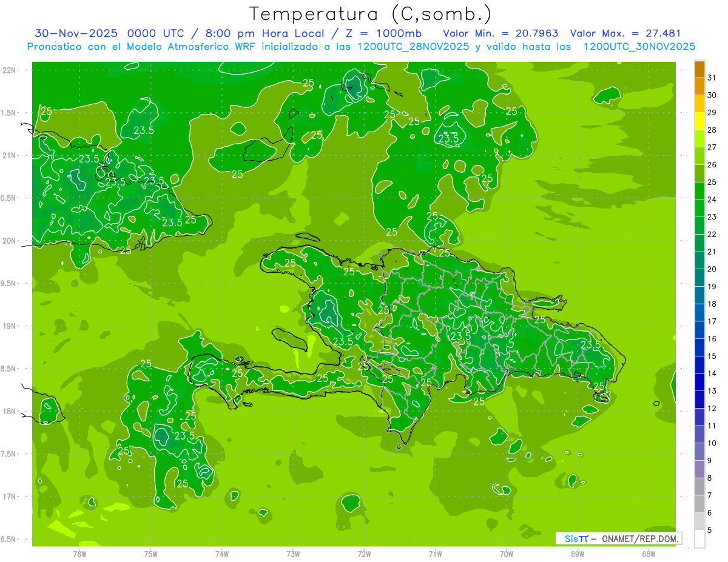728x562 pixels.
Task: Click the 20N latitude axis label
Action: [x=8, y=241]
